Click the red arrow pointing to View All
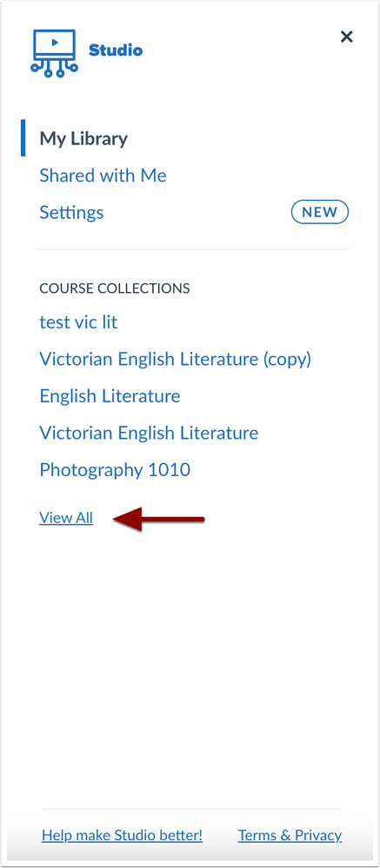The height and width of the screenshot is (868, 380). coord(159,519)
